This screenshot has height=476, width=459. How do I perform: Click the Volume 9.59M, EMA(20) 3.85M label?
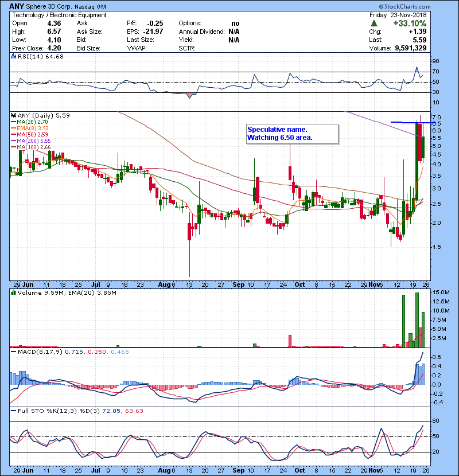coord(67,292)
